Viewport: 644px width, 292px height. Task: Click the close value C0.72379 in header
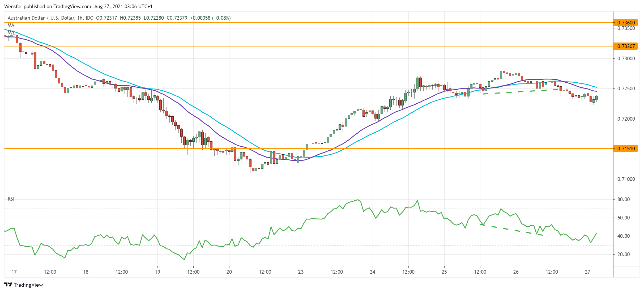tap(177, 18)
